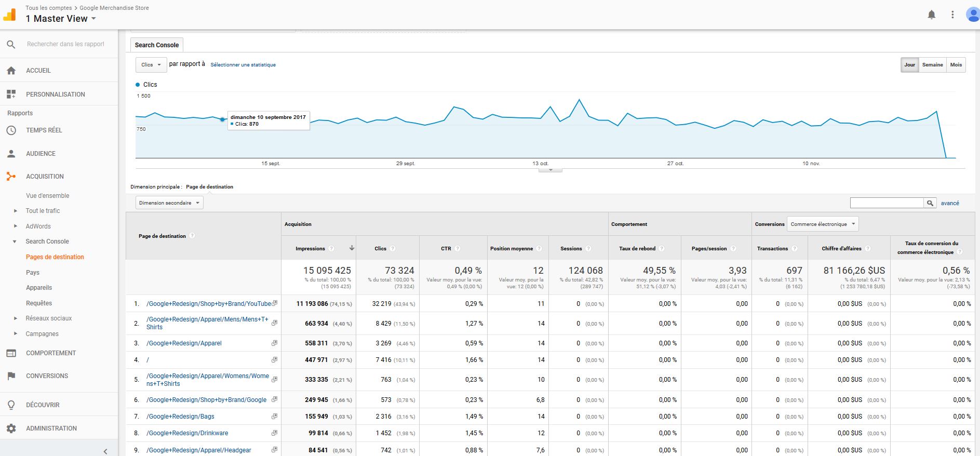Click Sélectionner une statistique link
Image resolution: width=980 pixels, height=456 pixels.
[x=243, y=65]
